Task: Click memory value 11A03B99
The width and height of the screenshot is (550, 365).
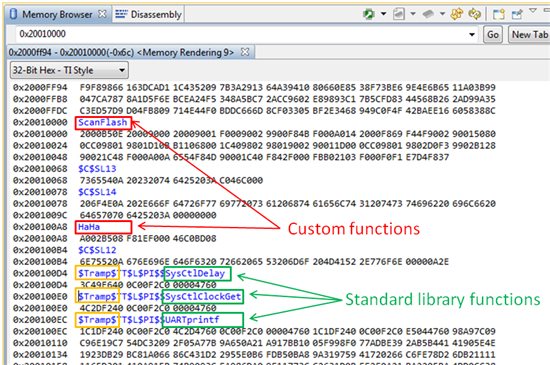Action: coord(474,87)
